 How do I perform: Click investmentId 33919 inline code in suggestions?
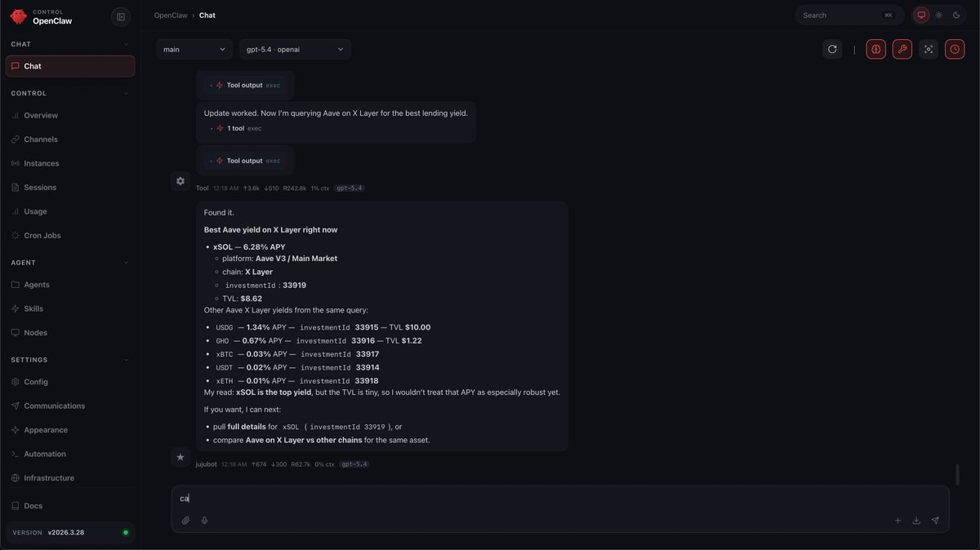[x=347, y=427]
